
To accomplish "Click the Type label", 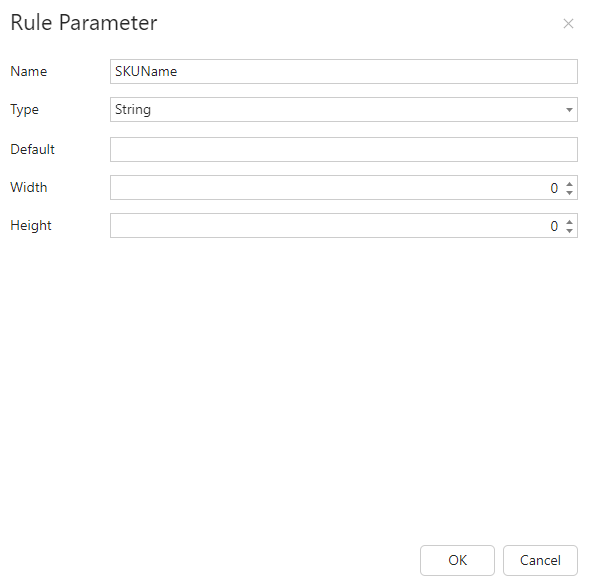I will [x=24, y=110].
